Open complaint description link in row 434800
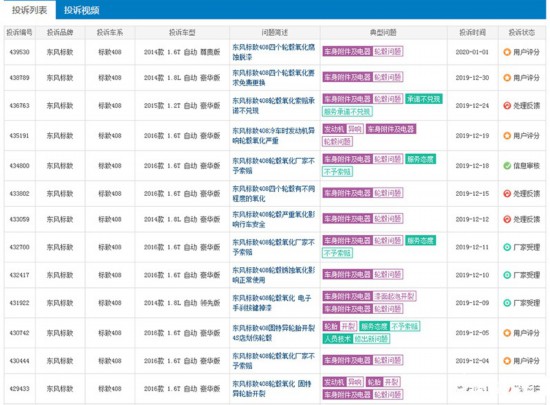This screenshot has height=405, width=550. (x=274, y=166)
